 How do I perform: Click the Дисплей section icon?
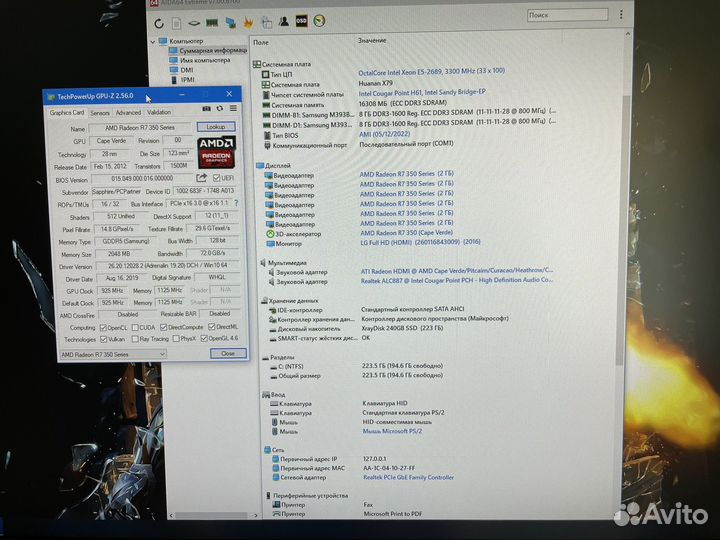pos(260,165)
